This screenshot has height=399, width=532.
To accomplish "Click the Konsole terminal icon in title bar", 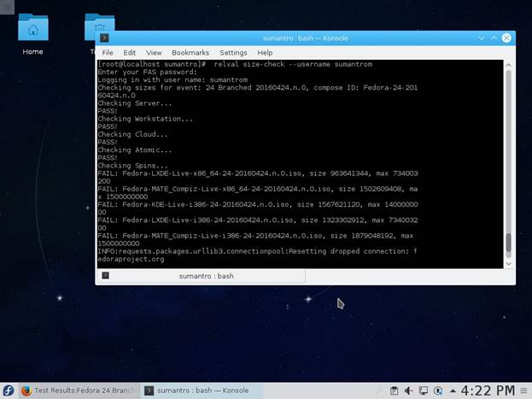I will click(x=104, y=38).
